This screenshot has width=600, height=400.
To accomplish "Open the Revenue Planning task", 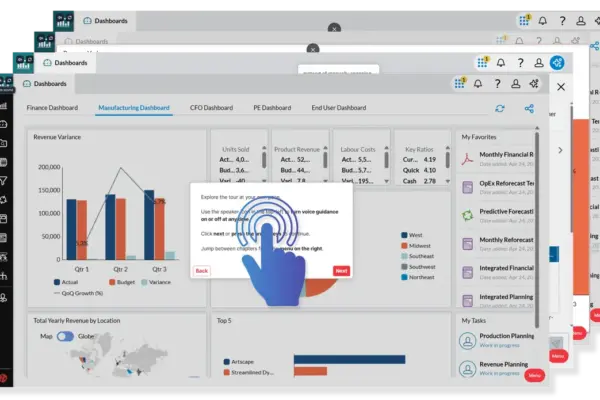I will pos(496,368).
